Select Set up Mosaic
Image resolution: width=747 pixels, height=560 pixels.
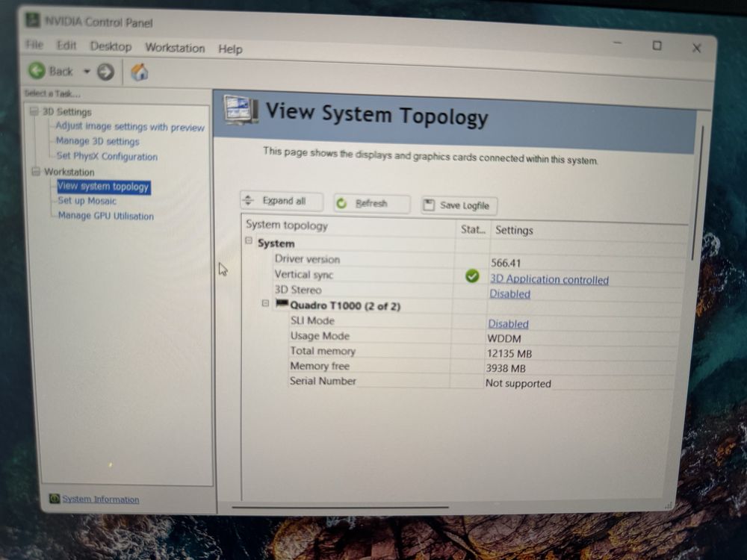coord(87,200)
